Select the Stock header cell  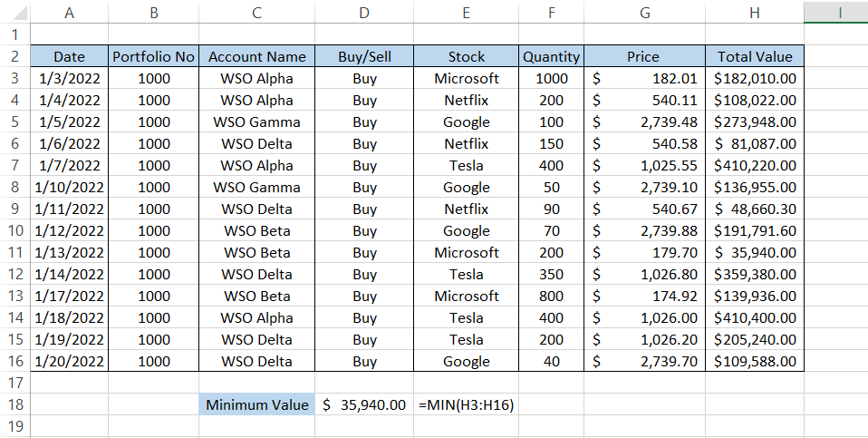click(467, 56)
